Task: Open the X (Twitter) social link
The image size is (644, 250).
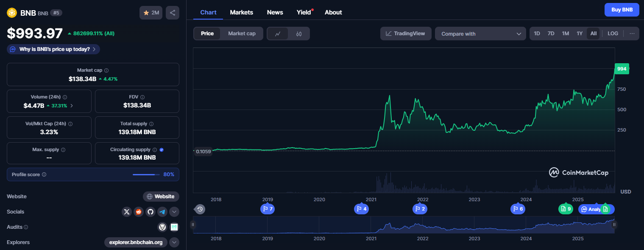Action: click(126, 212)
